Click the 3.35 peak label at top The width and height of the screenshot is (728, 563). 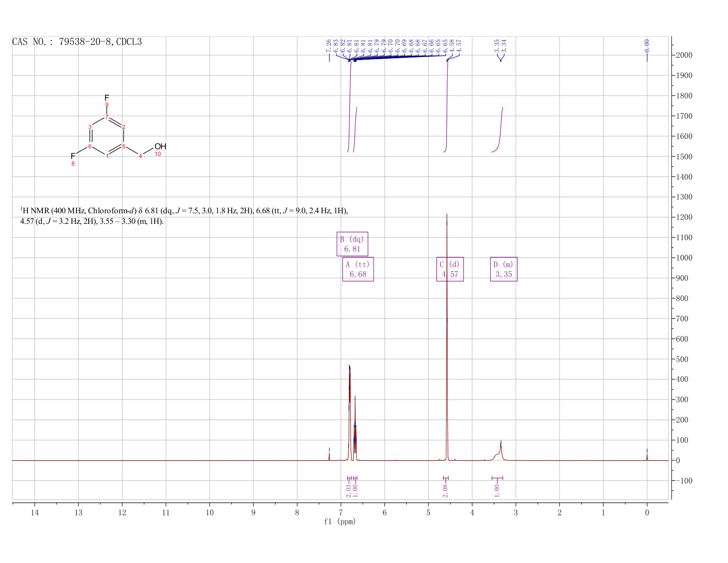pyautogui.click(x=497, y=45)
